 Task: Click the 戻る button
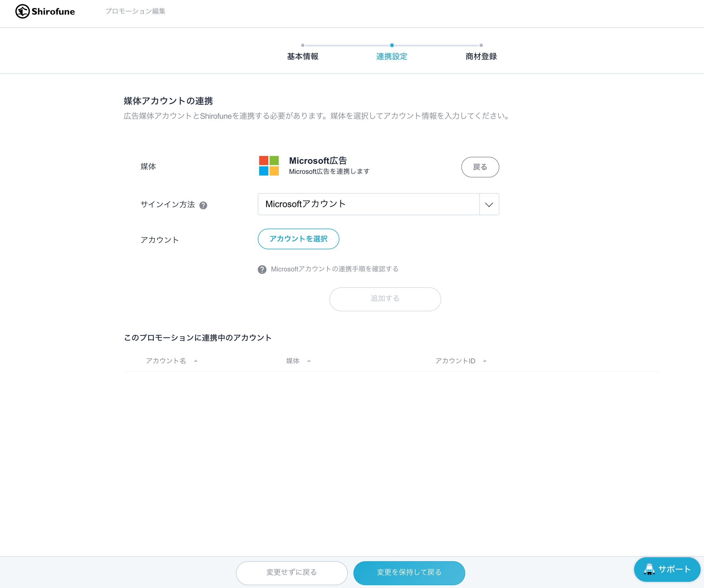click(x=480, y=167)
